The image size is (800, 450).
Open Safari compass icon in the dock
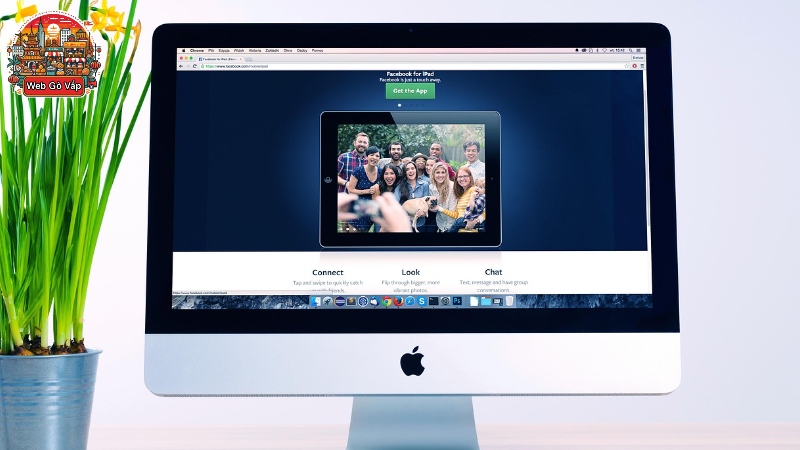click(410, 302)
